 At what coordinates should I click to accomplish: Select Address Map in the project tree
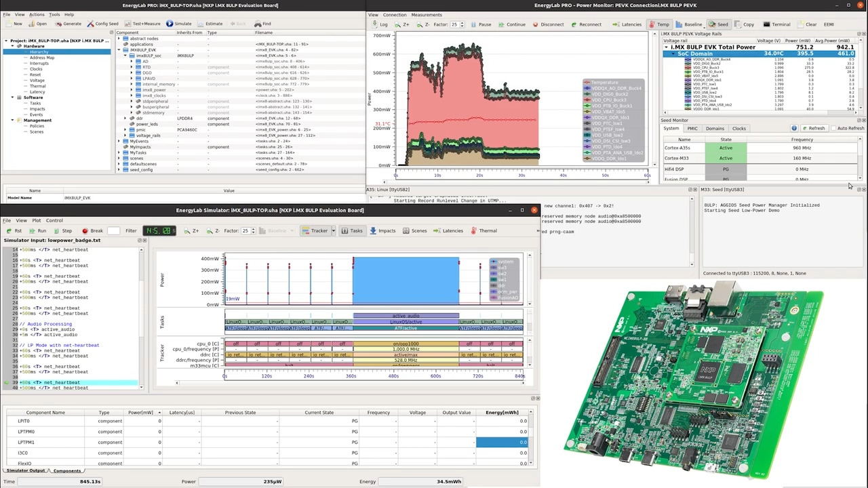click(41, 58)
